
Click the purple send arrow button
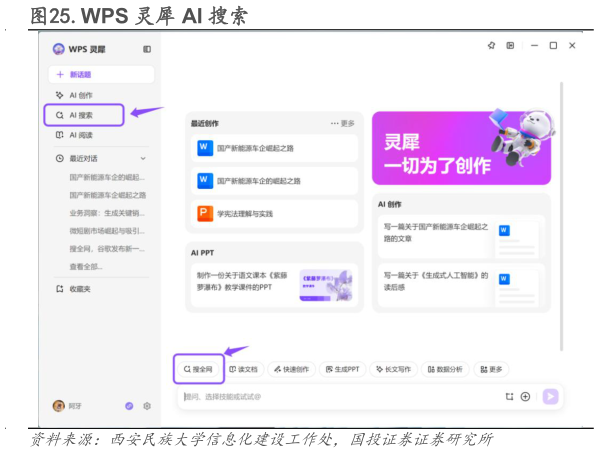550,396
